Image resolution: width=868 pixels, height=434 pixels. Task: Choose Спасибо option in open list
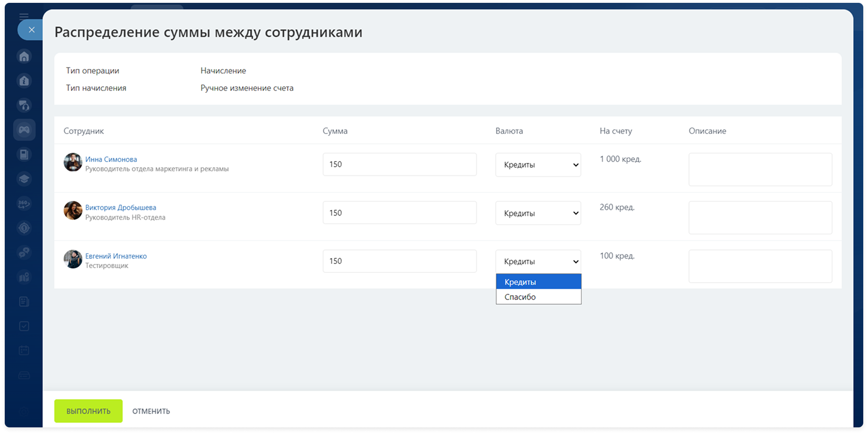pos(538,297)
